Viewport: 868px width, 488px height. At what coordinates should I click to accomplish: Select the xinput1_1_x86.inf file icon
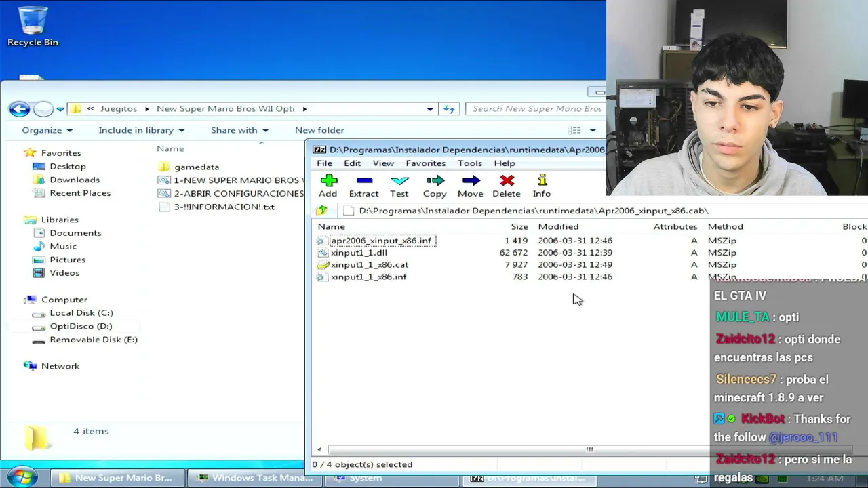coord(322,277)
